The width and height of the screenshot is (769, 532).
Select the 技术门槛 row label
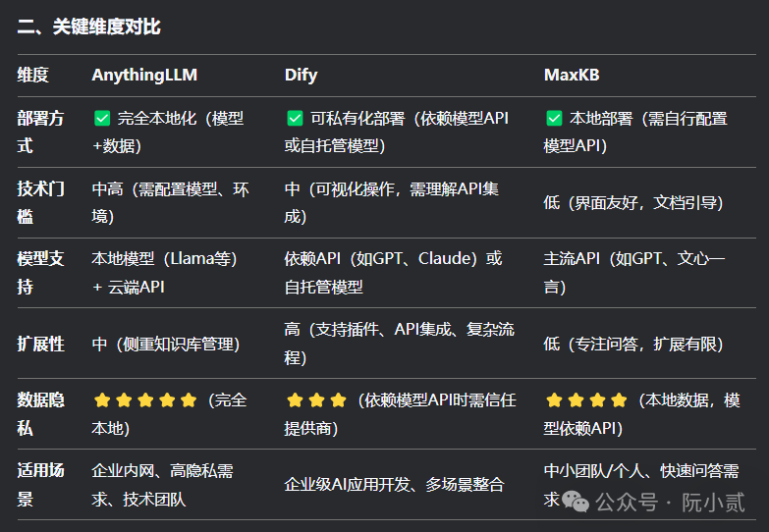coord(40,202)
